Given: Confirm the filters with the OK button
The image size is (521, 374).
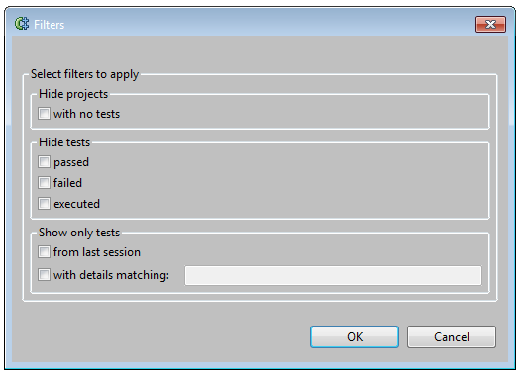Looking at the screenshot, I should pyautogui.click(x=354, y=337).
